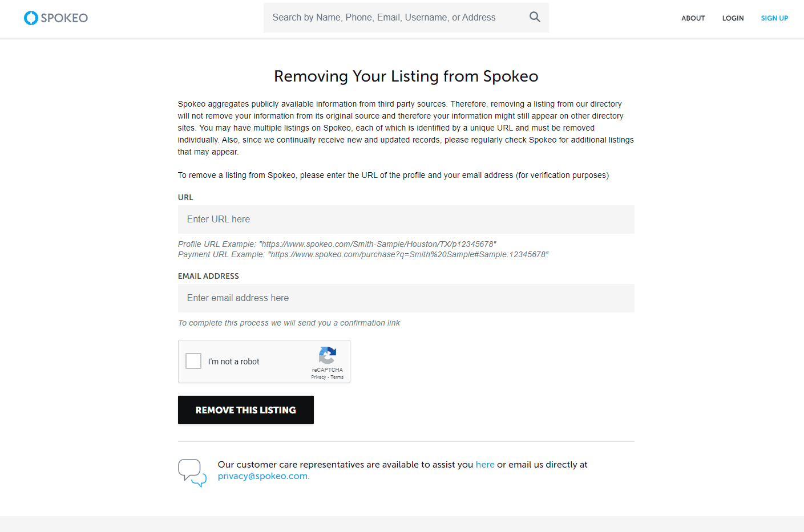Screen dimensions: 804x532
Task: Check the I'm not a robot box
Action: (193, 361)
